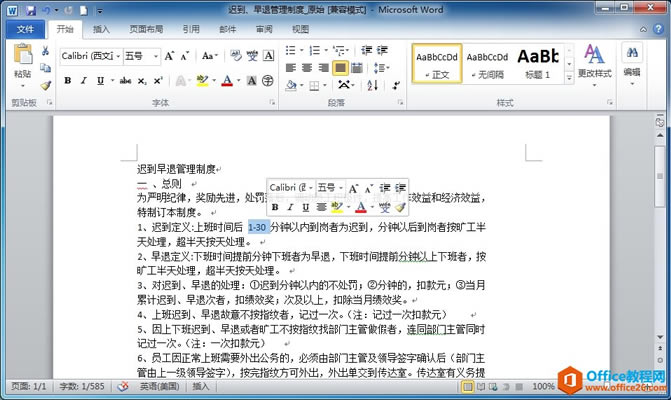Open the 文件 File tab
This screenshot has height=400, width=671.
pyautogui.click(x=25, y=29)
